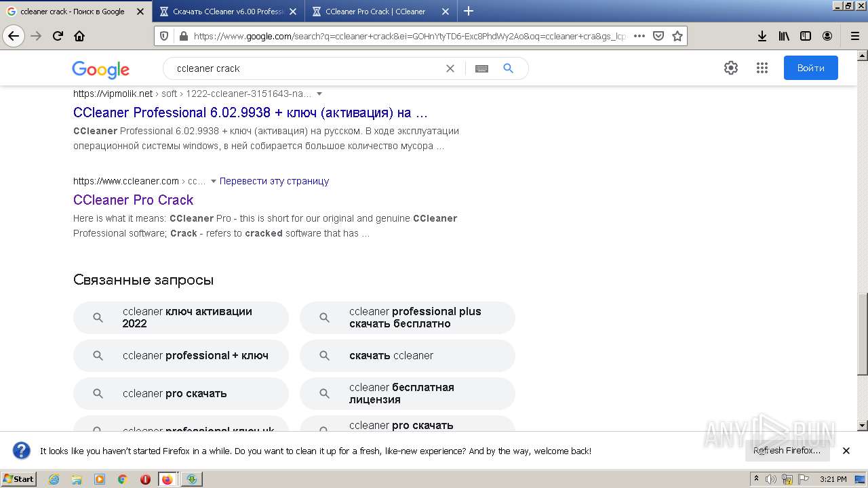
Task: Select Firefox taskbar button
Action: point(167,479)
